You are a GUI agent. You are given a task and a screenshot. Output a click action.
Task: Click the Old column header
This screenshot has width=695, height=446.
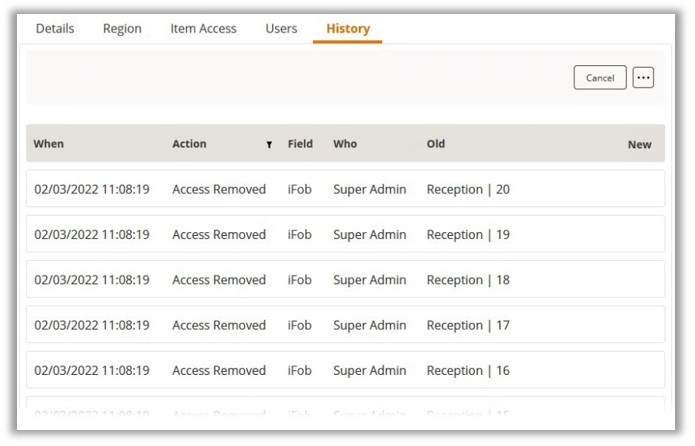(436, 144)
